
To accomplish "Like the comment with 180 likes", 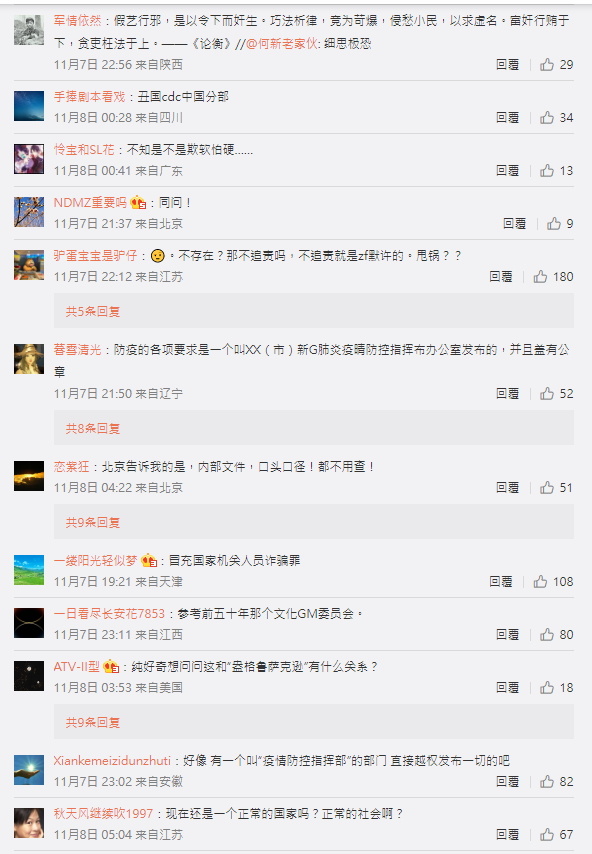I will [553, 277].
